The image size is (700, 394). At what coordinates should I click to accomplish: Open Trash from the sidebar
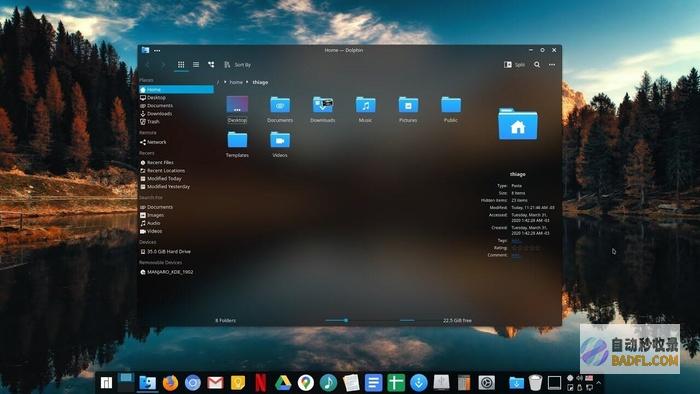[x=150, y=122]
